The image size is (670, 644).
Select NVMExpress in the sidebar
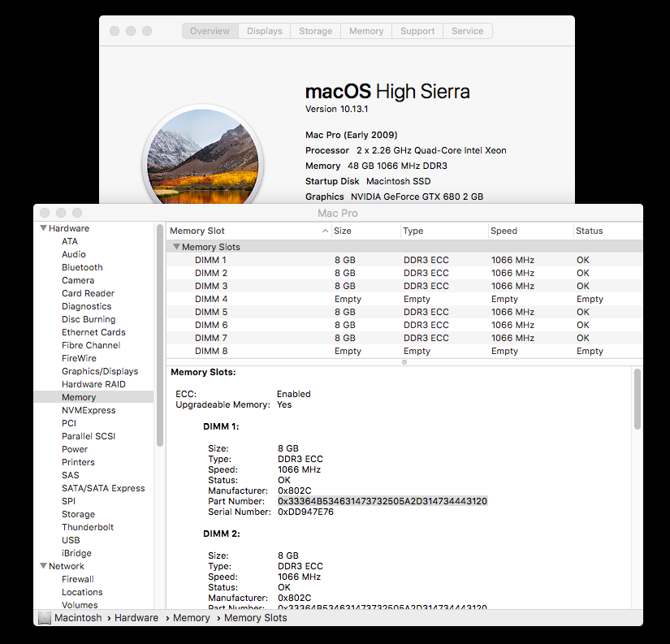[x=89, y=410]
